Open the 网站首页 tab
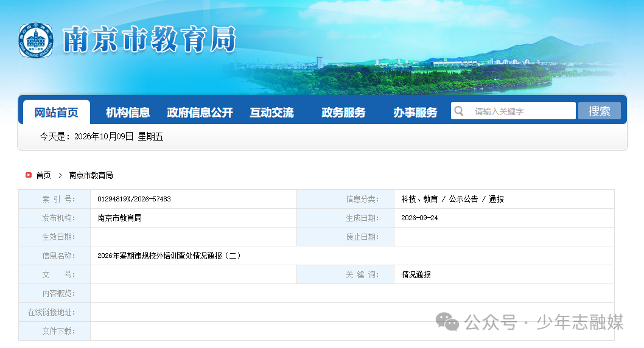 pyautogui.click(x=56, y=112)
